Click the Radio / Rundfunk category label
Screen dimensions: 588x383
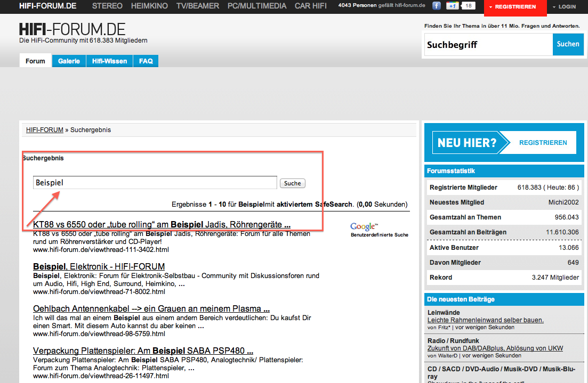[x=453, y=341]
